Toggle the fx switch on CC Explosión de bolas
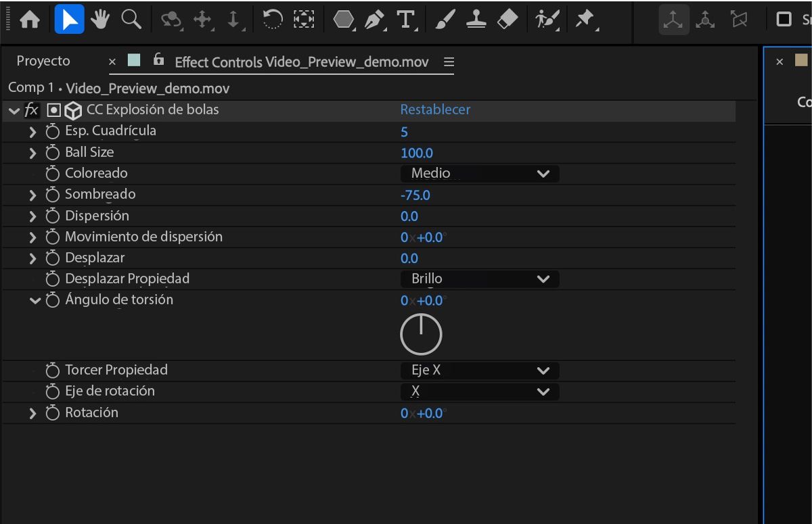 pos(31,110)
